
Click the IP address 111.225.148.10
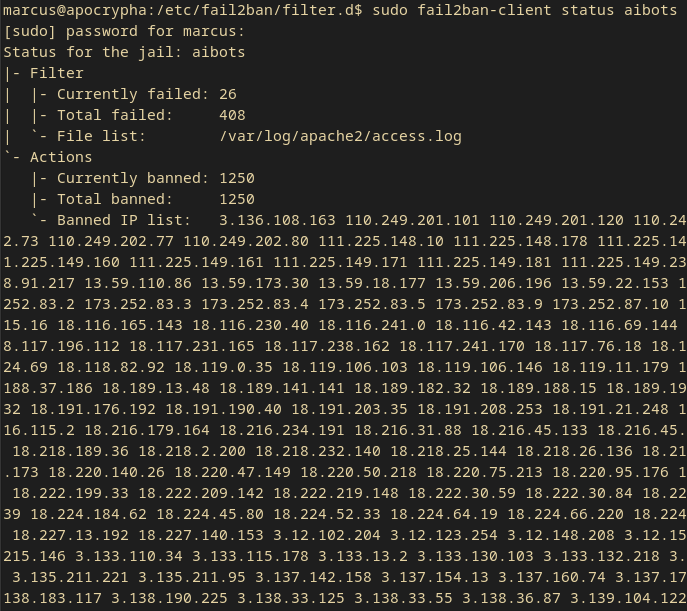(381, 241)
